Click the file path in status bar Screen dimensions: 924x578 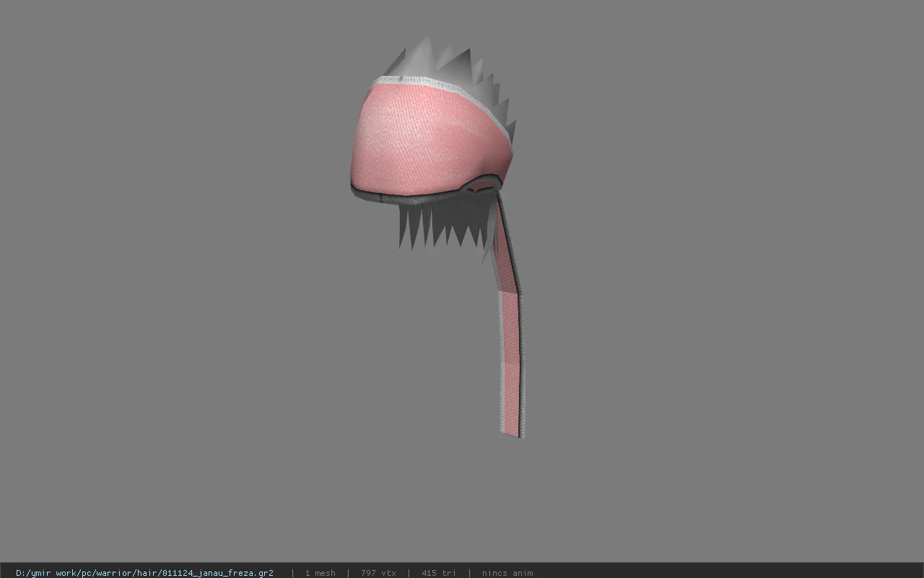[x=144, y=573]
